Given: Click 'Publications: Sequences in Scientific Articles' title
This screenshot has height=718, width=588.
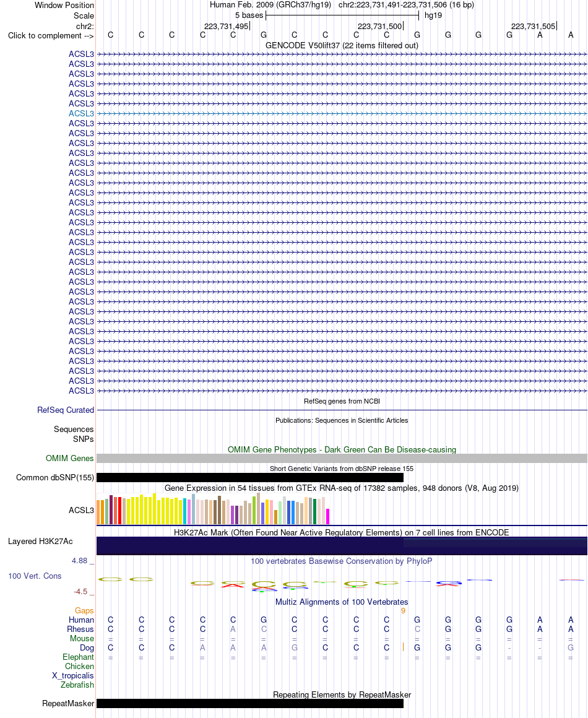Looking at the screenshot, I should [x=342, y=420].
